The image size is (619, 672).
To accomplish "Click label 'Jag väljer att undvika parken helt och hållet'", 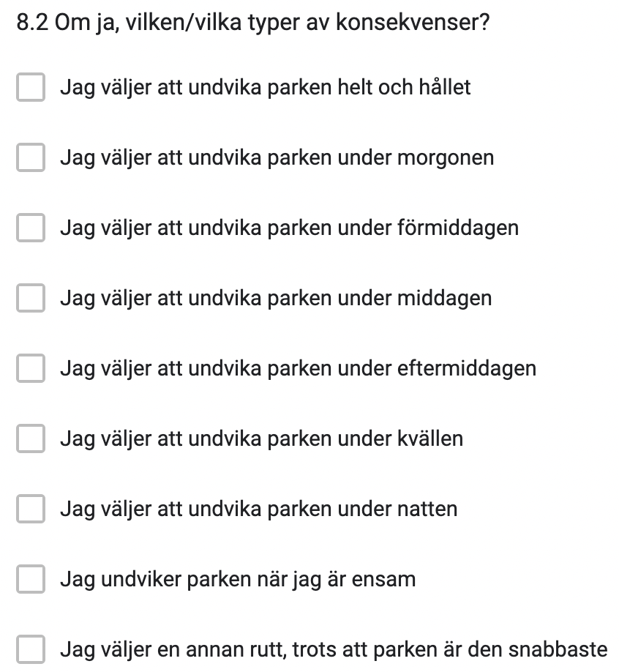I will (265, 88).
